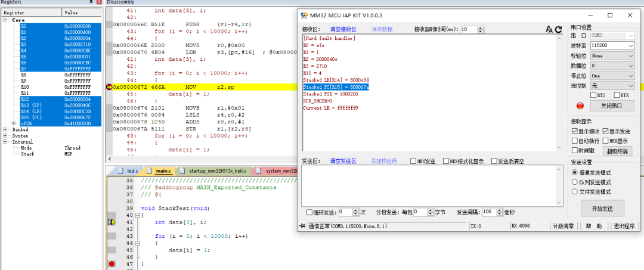Click the 超级终端 button

coord(617,151)
